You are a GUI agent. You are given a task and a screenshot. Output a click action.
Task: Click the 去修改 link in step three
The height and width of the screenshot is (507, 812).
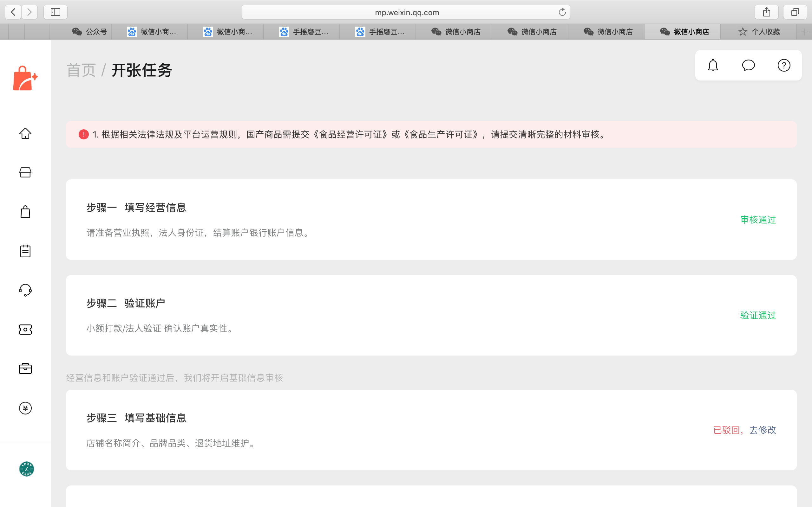pos(762,430)
